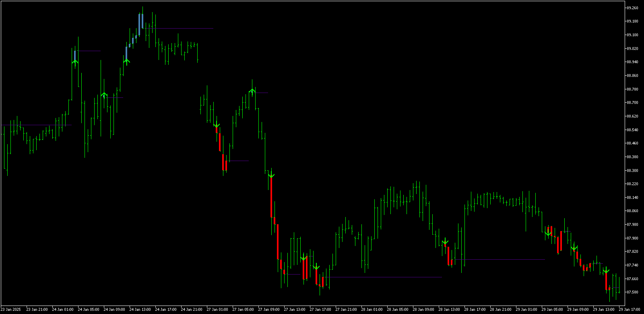This screenshot has height=314, width=644.
Task: Click the 89.260 price label
Action: click(632, 8)
